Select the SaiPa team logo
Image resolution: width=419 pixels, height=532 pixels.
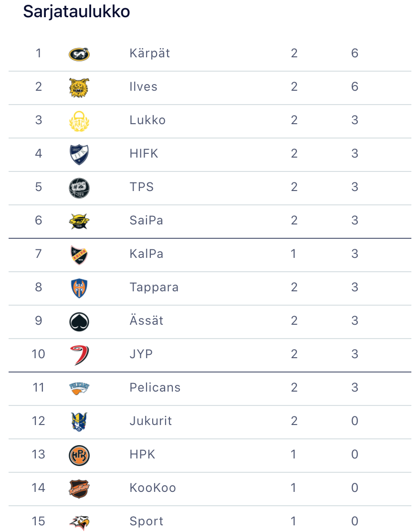tap(79, 221)
